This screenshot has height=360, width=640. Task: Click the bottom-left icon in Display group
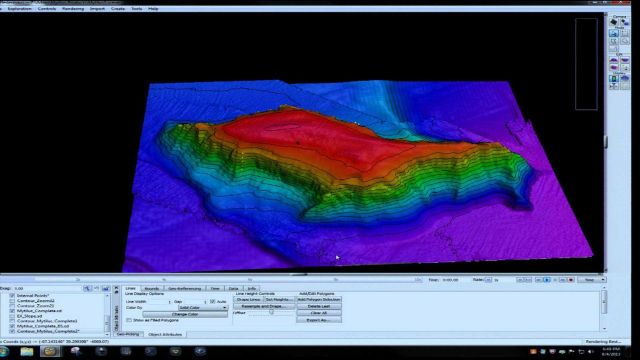(x=613, y=86)
